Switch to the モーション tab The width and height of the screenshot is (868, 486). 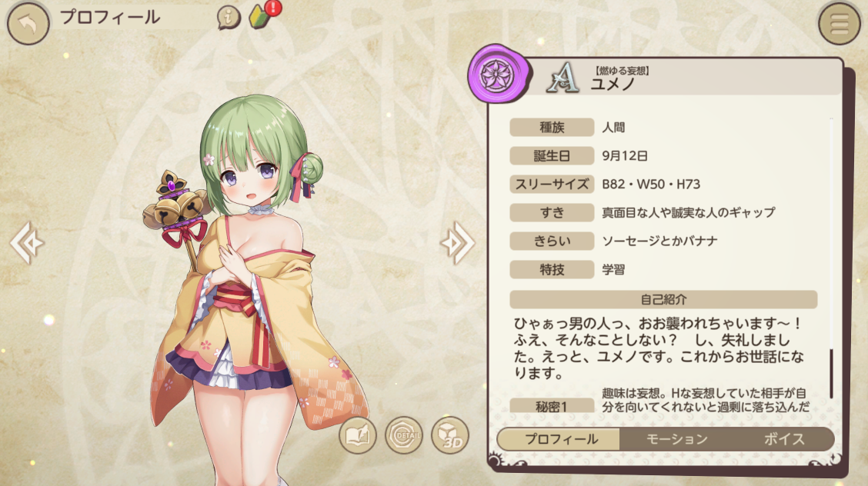click(676, 439)
